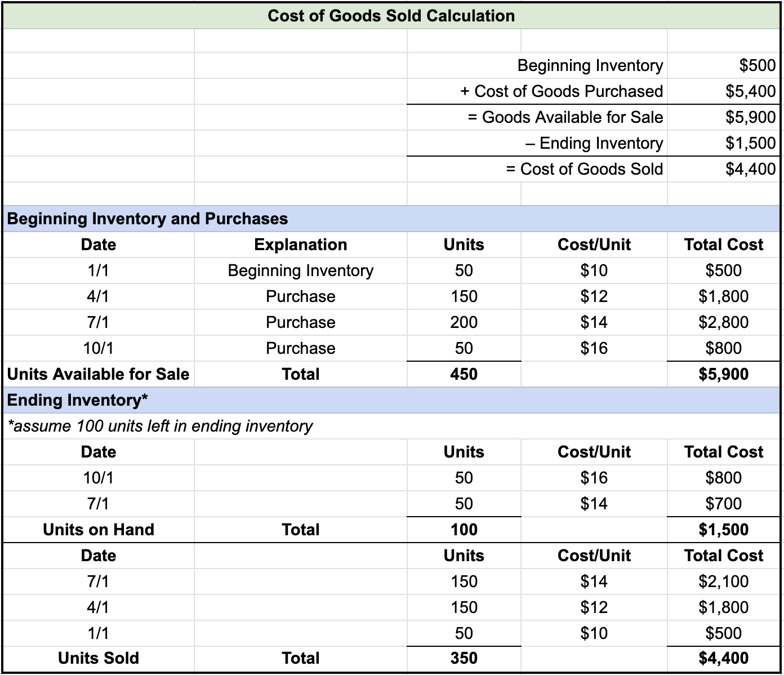This screenshot has height=675, width=784.
Task: Select the $2,800 total cost cell
Action: (x=724, y=322)
